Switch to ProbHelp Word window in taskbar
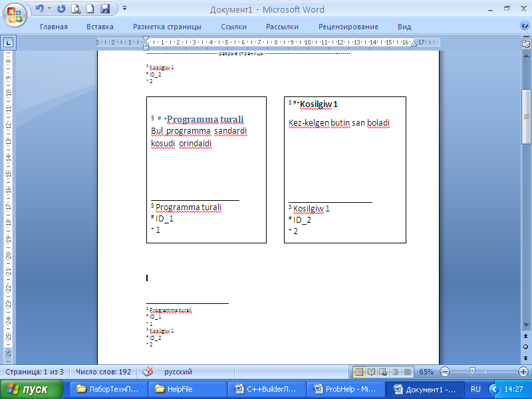 345,389
